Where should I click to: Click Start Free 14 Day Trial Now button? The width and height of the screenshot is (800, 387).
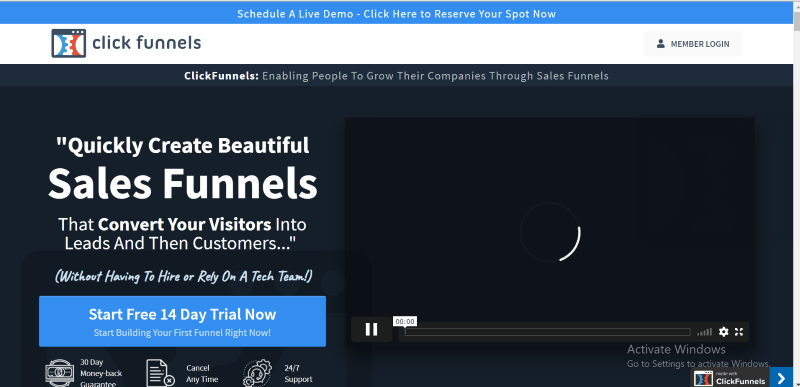pyautogui.click(x=182, y=321)
